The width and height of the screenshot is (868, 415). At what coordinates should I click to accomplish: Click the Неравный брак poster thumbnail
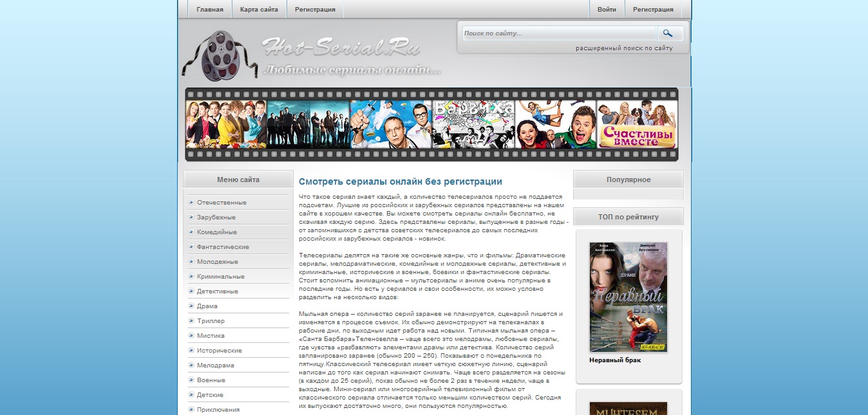[628, 297]
